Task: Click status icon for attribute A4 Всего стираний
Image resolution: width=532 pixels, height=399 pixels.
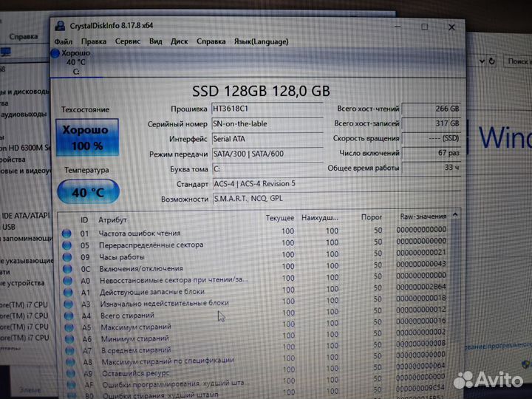Action: pos(69,316)
